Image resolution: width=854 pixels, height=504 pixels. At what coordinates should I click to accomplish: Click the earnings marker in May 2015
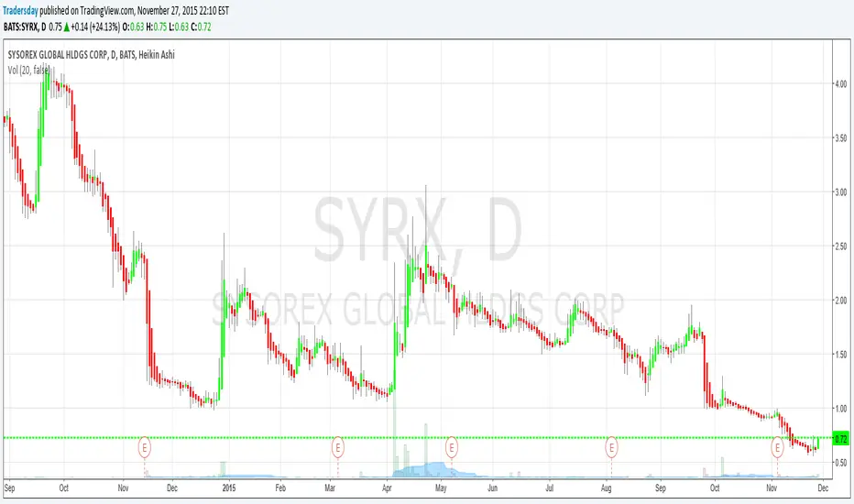[x=451, y=448]
